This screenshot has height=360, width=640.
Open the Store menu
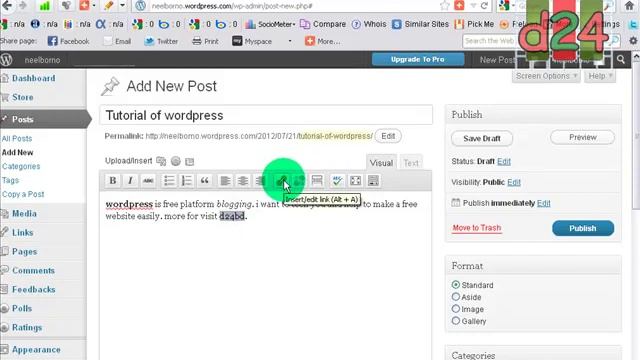click(x=23, y=97)
